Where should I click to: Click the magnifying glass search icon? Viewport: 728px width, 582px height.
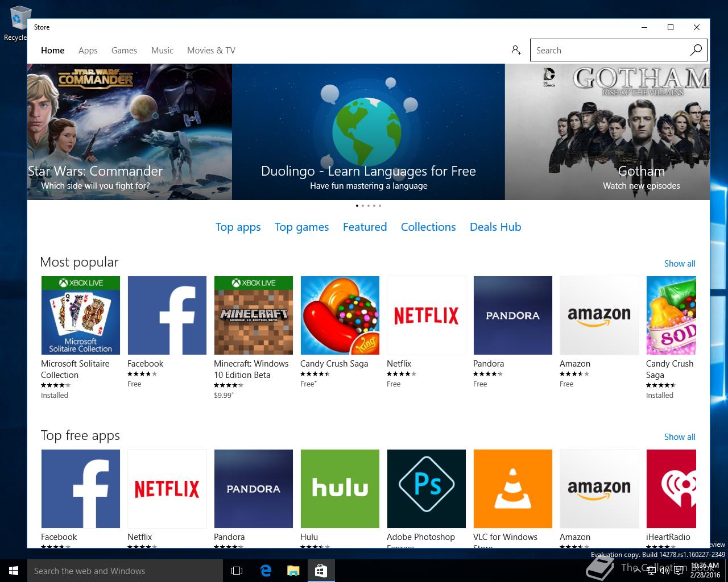[696, 50]
